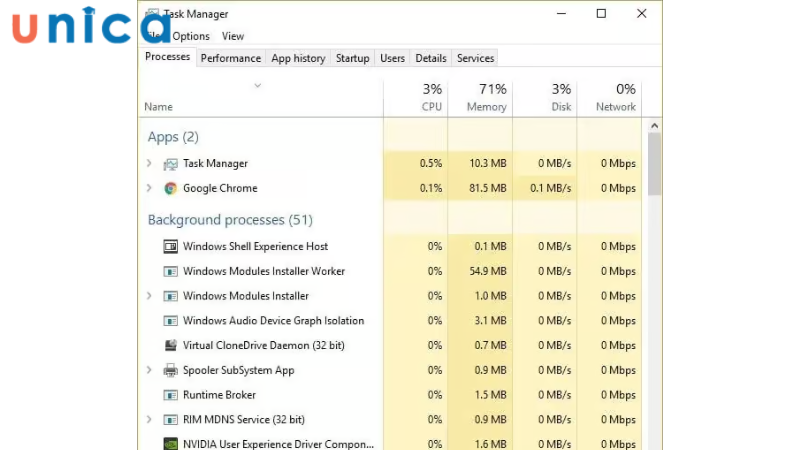This screenshot has height=450, width=800.
Task: Click the 81.5 MB memory cell
Action: pyautogui.click(x=480, y=188)
